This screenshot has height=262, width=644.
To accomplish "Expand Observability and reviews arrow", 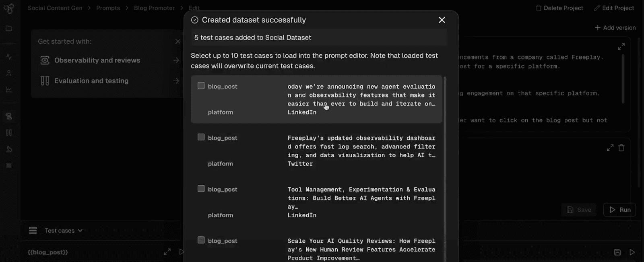I will click(176, 60).
